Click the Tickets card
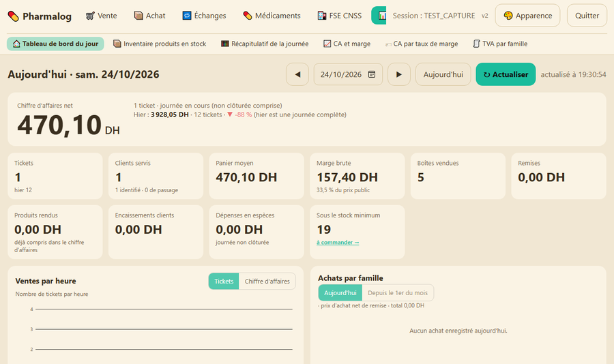The width and height of the screenshot is (614, 364). pyautogui.click(x=55, y=176)
